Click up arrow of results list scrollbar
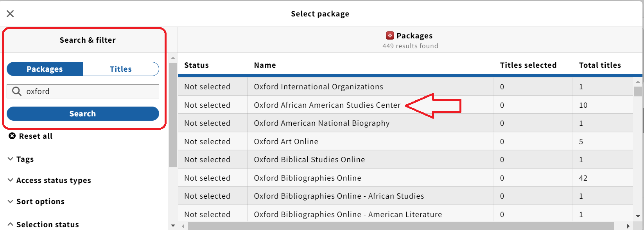 (x=638, y=82)
